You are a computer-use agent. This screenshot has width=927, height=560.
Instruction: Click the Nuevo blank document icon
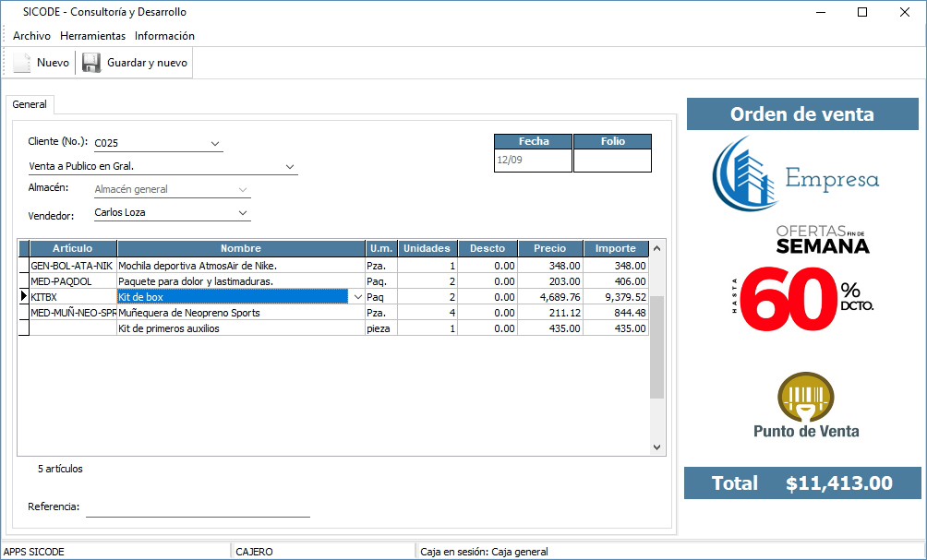pos(22,63)
